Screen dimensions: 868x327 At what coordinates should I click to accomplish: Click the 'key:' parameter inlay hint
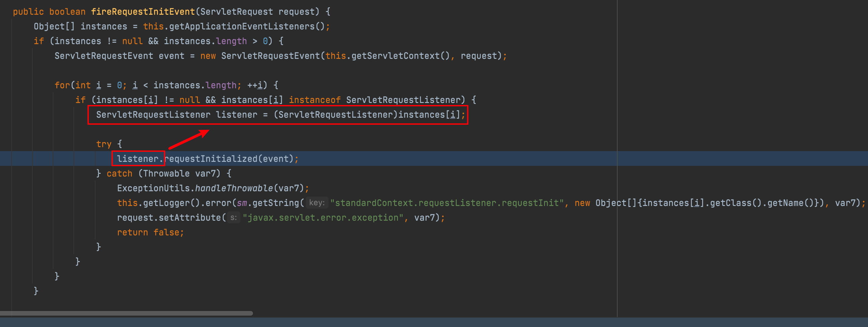[316, 203]
